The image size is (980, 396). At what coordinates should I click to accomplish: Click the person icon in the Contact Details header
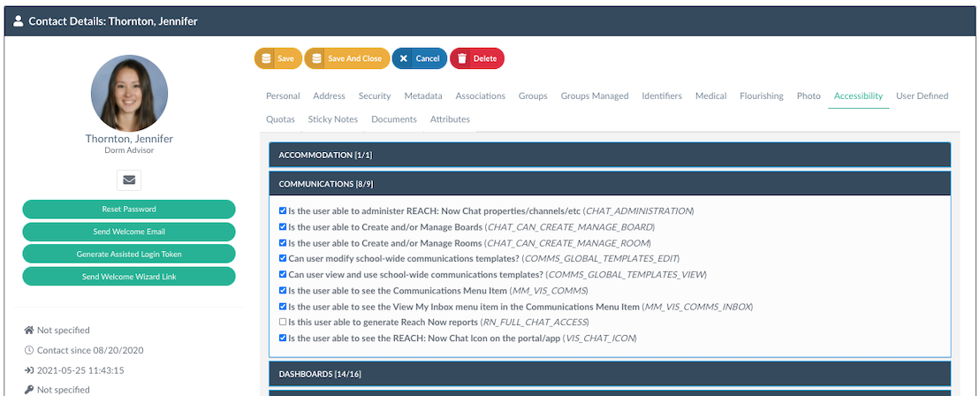click(x=19, y=21)
